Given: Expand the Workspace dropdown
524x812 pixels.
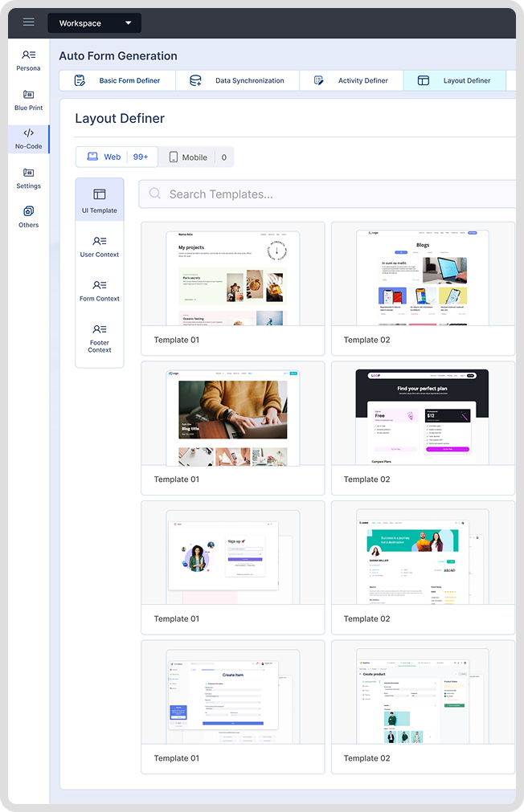Looking at the screenshot, I should [x=94, y=23].
